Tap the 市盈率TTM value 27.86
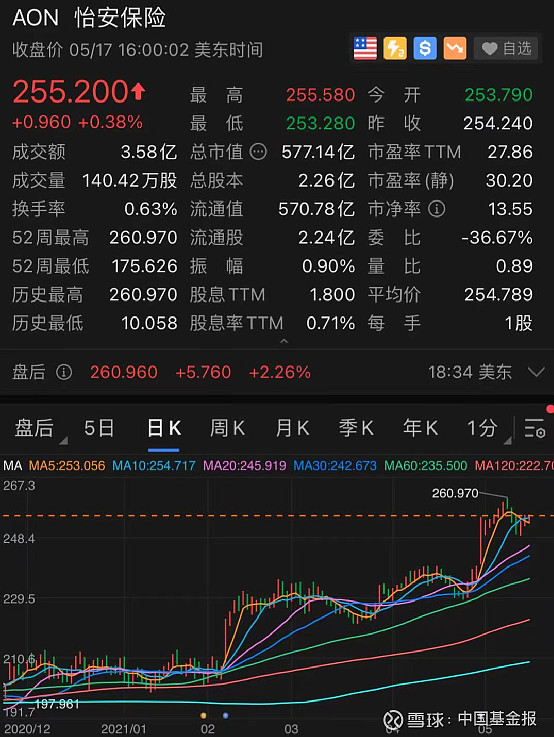This screenshot has height=737, width=554. coord(510,152)
